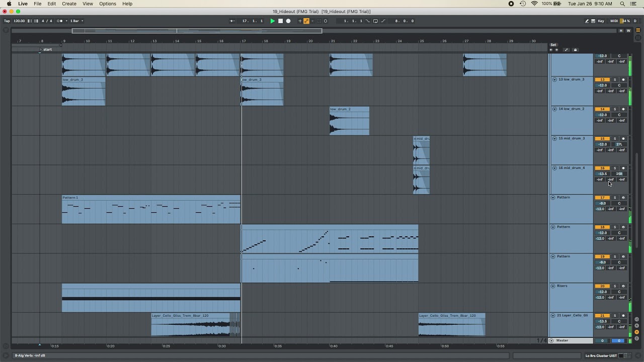The image size is (644, 362).
Task: Toggle Computer MIDI Keyboard icon
Action: pos(593,21)
